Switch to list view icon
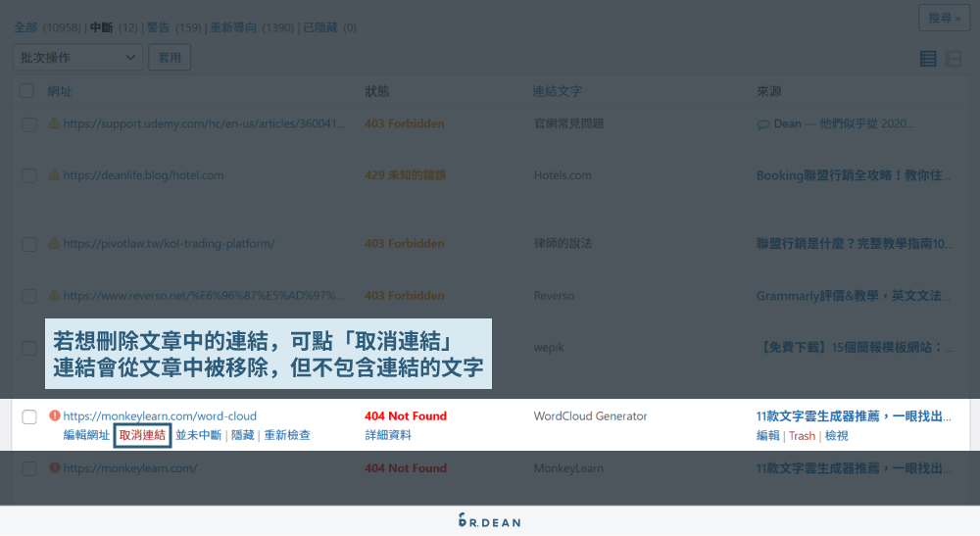 pos(928,59)
